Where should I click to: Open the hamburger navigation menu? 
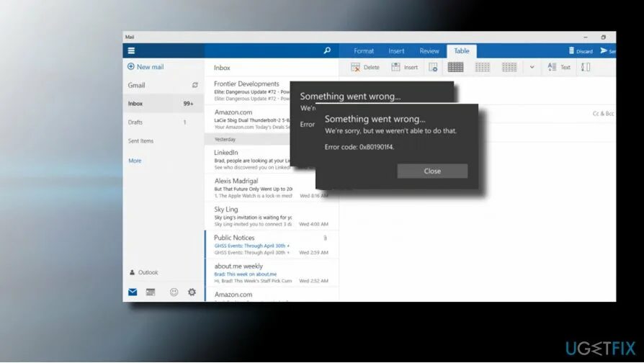pyautogui.click(x=131, y=50)
